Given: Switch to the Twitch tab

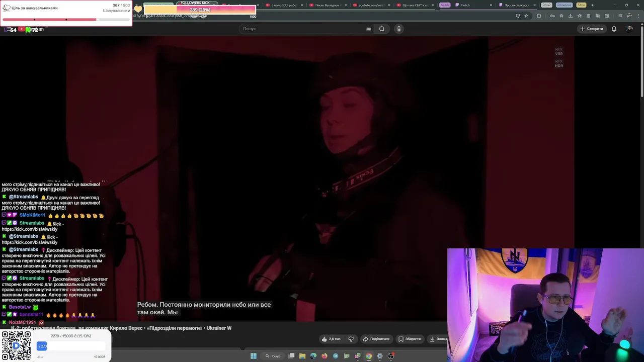Looking at the screenshot, I should (473, 5).
